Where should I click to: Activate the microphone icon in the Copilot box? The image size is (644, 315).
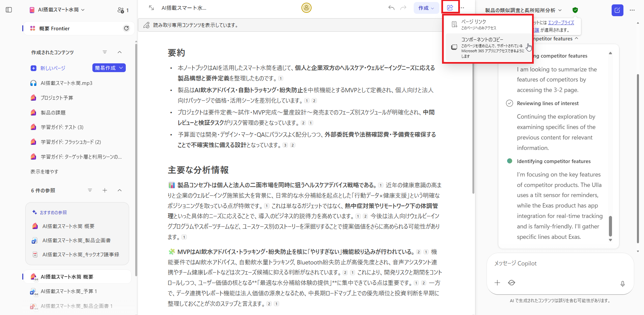622,284
